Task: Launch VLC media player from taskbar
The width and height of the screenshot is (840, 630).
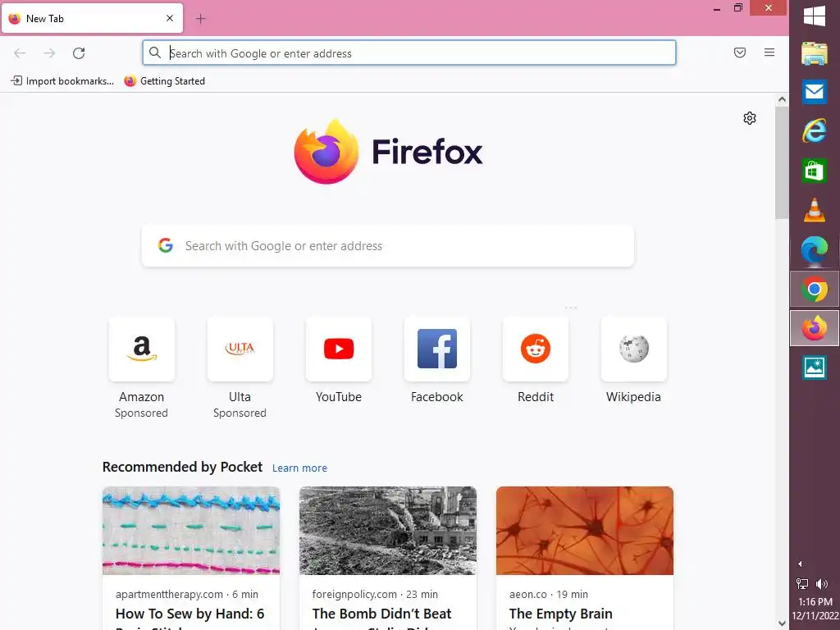Action: 815,210
